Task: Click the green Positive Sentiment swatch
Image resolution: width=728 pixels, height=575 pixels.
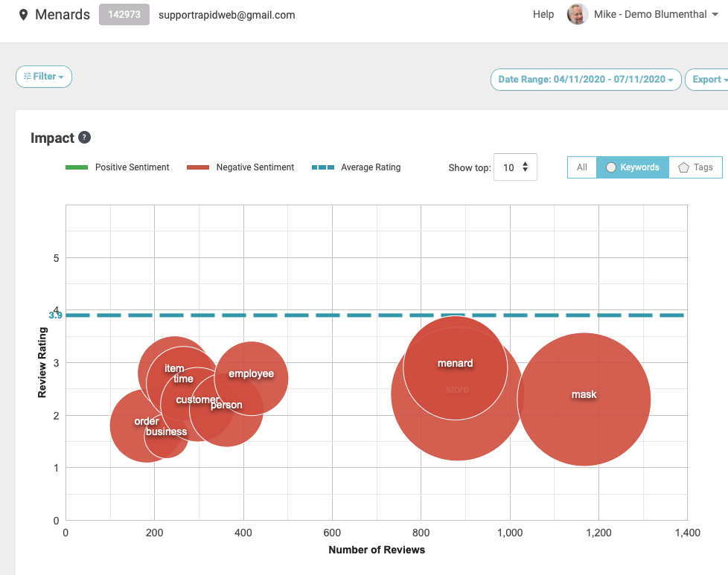Action: tap(77, 167)
